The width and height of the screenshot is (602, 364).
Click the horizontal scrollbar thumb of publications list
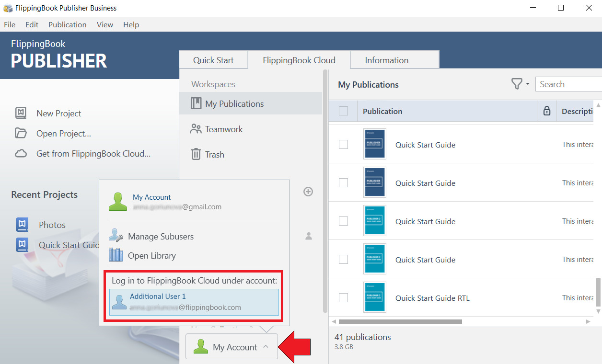[400, 321]
